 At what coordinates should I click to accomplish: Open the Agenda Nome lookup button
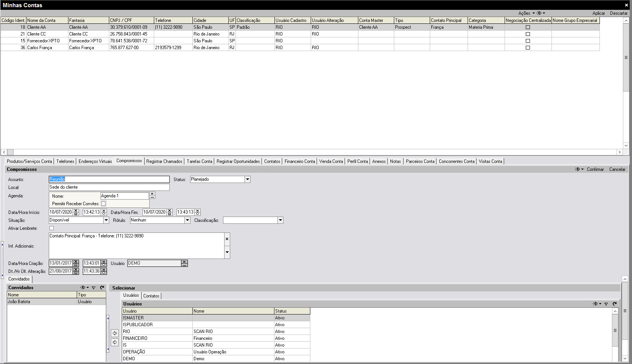(152, 196)
